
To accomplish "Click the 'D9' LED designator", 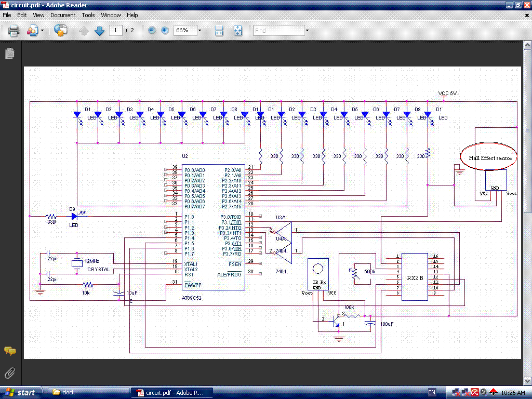I will [72, 209].
